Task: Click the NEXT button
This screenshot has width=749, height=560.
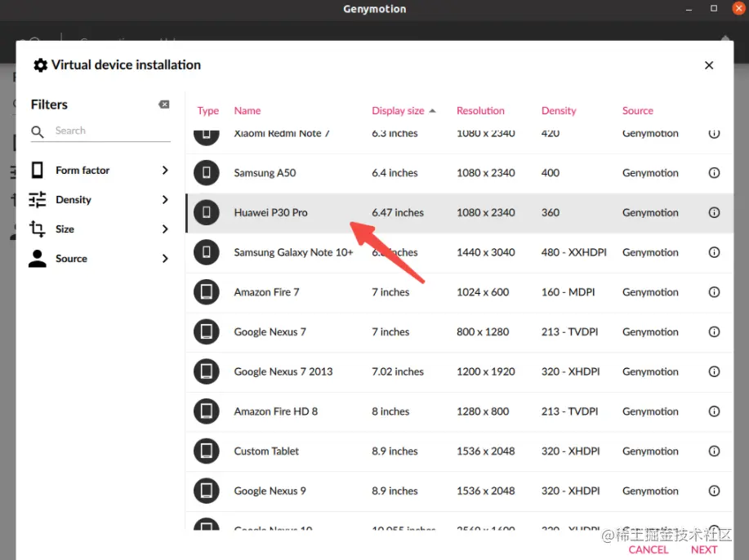Action: click(704, 550)
